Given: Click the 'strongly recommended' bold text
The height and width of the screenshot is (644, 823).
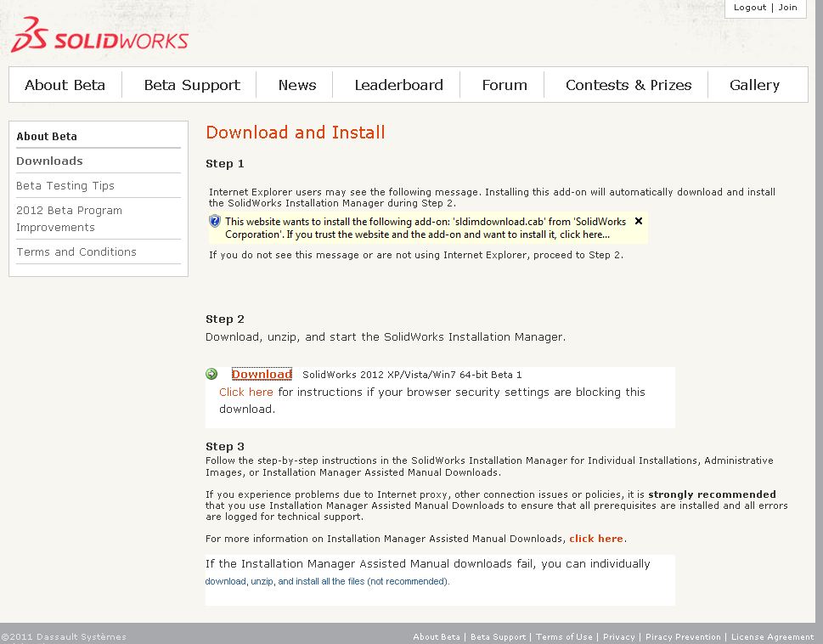Looking at the screenshot, I should [712, 494].
